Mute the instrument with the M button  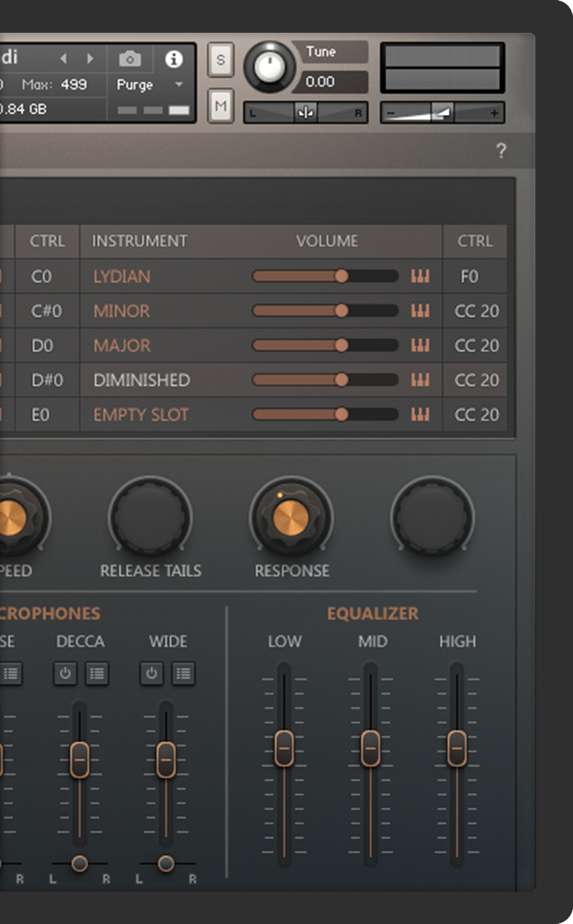221,106
